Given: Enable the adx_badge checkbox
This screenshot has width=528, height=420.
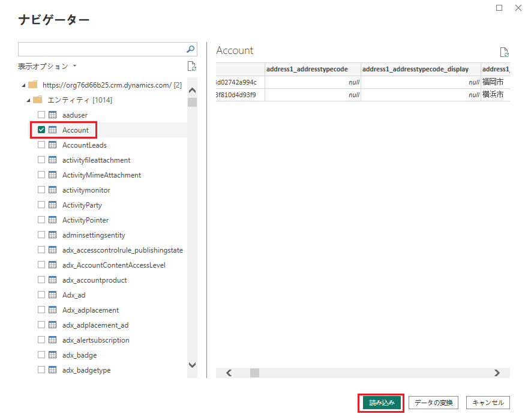Looking at the screenshot, I should (41, 355).
